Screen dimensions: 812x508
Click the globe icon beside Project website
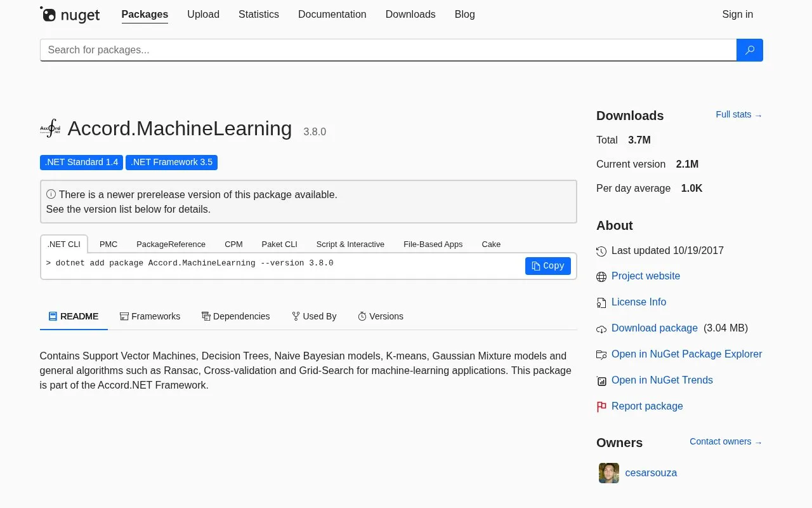coord(601,277)
